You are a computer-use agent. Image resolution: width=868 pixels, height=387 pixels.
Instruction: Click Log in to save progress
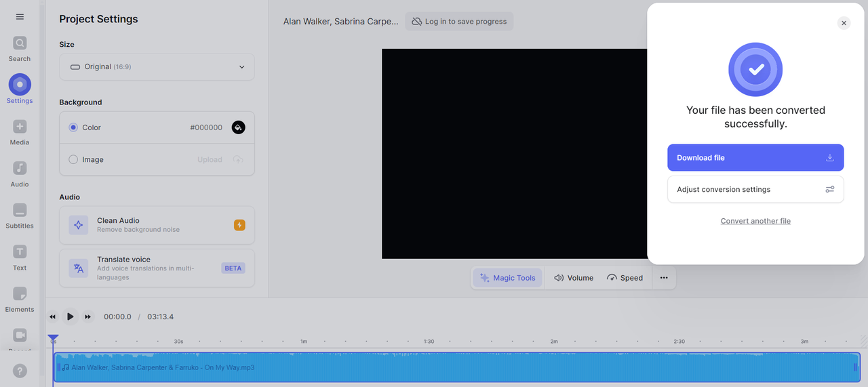click(459, 22)
